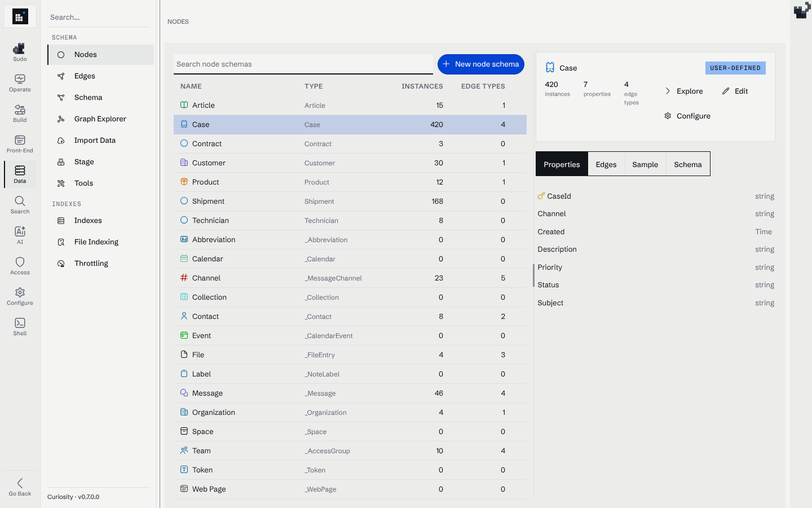Click the Abbreviation node icon
812x508 pixels.
[x=184, y=239]
